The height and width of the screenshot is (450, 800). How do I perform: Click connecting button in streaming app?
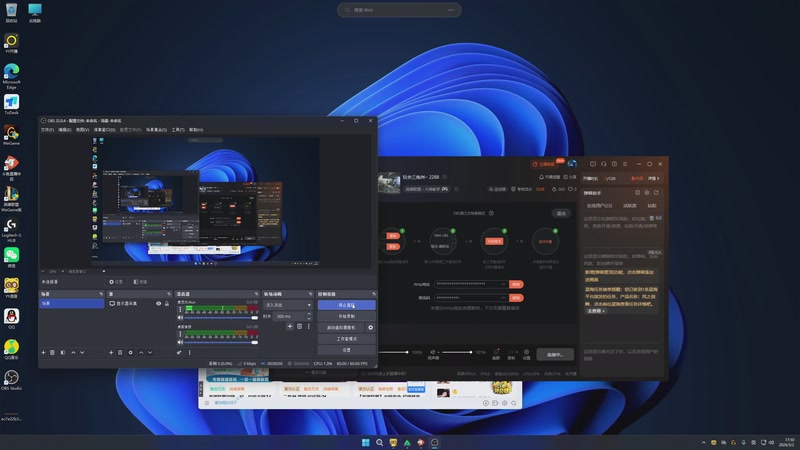tap(555, 355)
